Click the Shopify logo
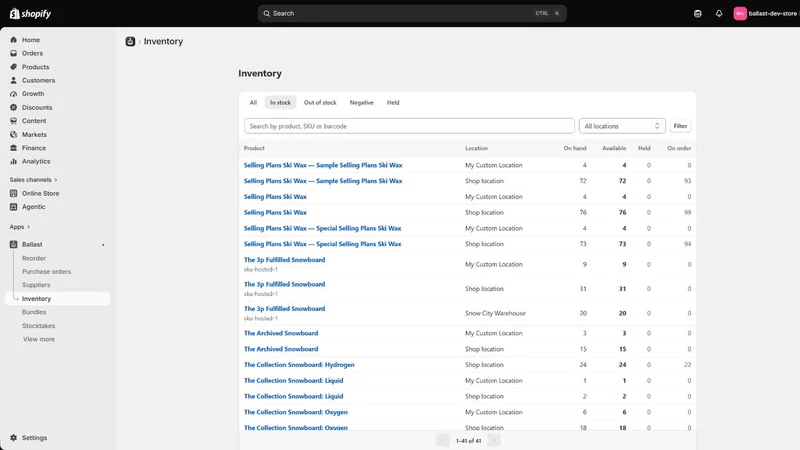Screen dimensions: 800x450 pyautogui.click(x=31, y=13)
